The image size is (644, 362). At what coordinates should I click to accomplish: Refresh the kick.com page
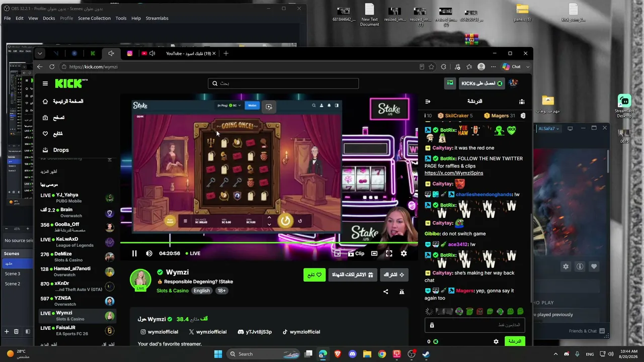tap(52, 67)
